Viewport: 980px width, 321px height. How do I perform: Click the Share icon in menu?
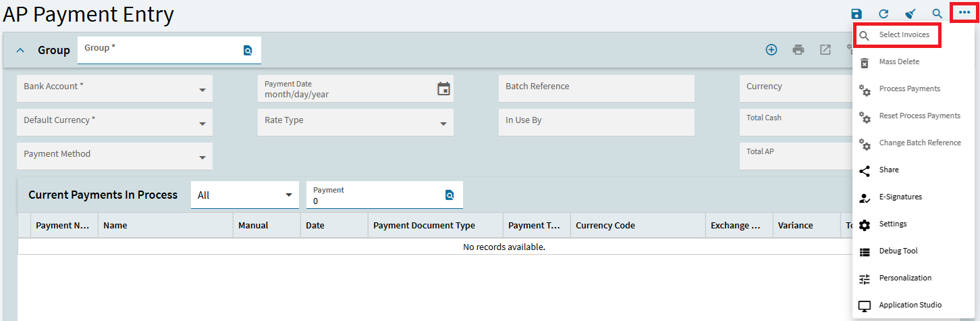(x=865, y=170)
